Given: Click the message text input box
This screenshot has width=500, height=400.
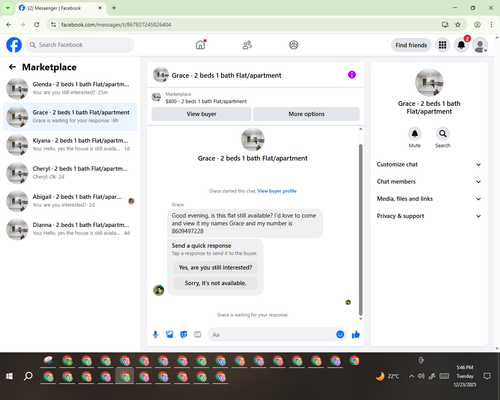Looking at the screenshot, I should click(273, 334).
